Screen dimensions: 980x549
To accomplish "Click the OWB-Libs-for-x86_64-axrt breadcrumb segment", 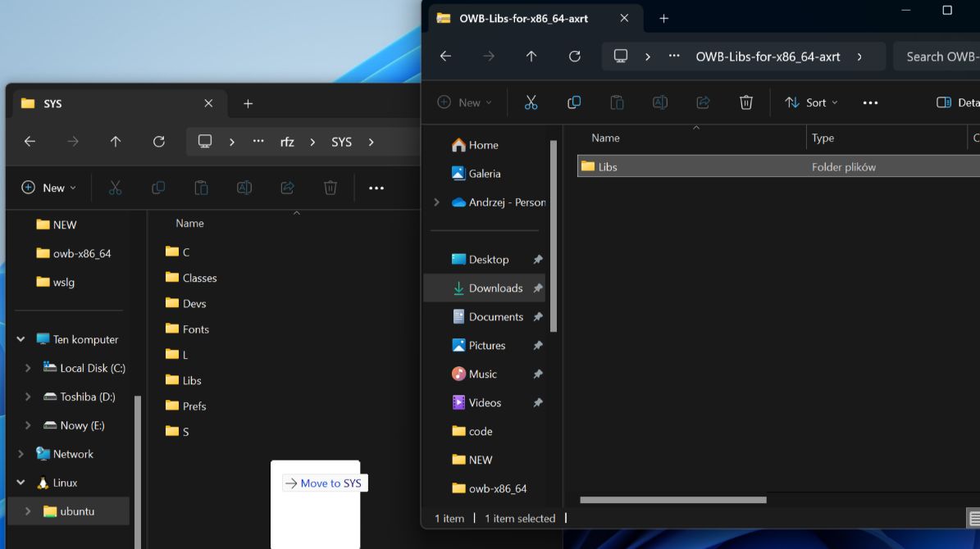I will pos(768,57).
